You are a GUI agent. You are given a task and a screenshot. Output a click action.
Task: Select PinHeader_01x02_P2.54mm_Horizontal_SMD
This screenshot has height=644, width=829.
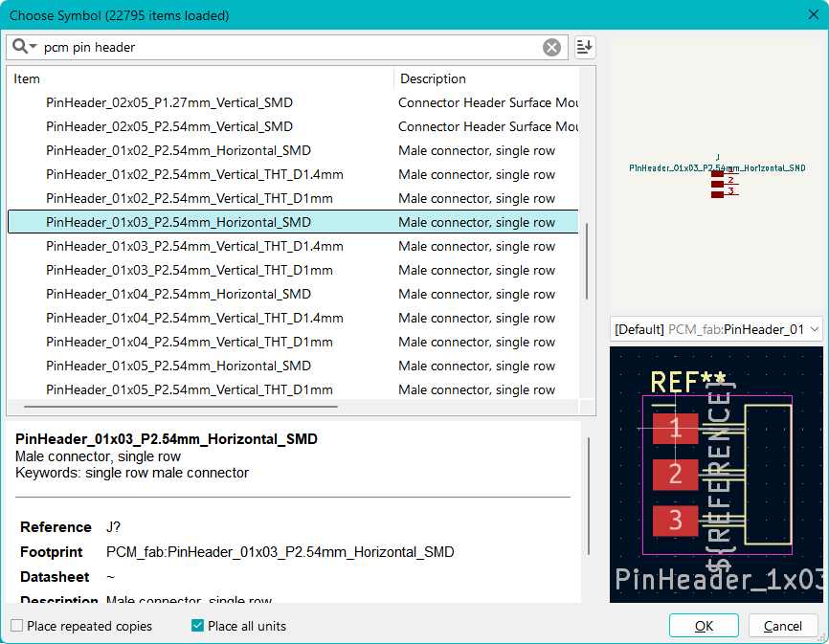point(293,150)
